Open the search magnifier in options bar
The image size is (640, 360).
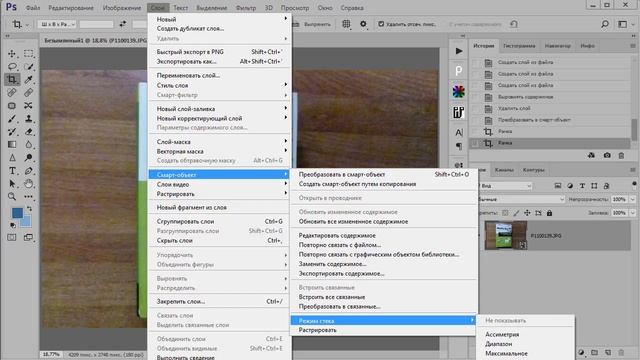point(605,24)
